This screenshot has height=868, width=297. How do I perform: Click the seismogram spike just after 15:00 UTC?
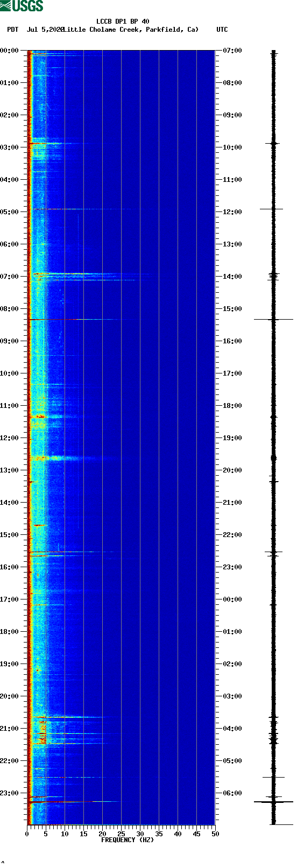coord(273,319)
